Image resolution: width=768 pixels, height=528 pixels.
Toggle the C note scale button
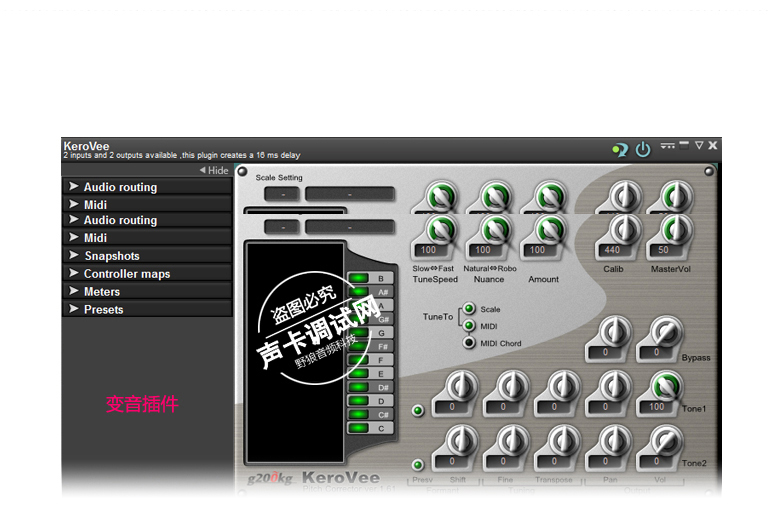tap(370, 429)
